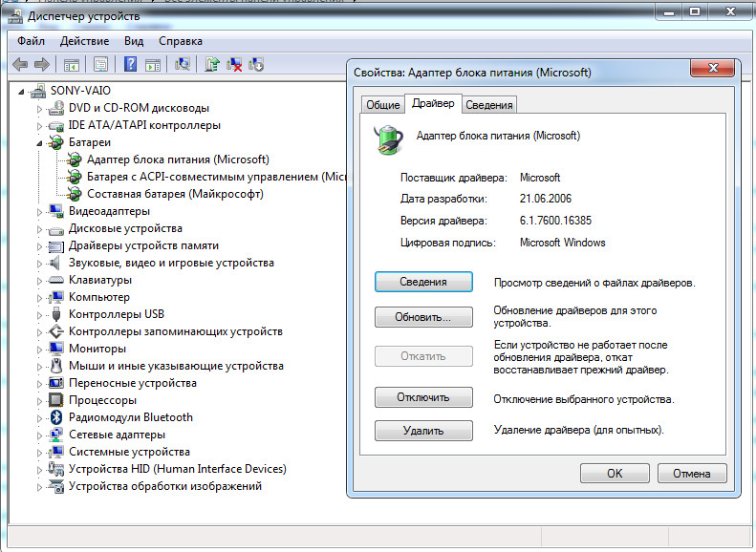Click the DVD и CD-ROM дисководы icon

coord(56,108)
